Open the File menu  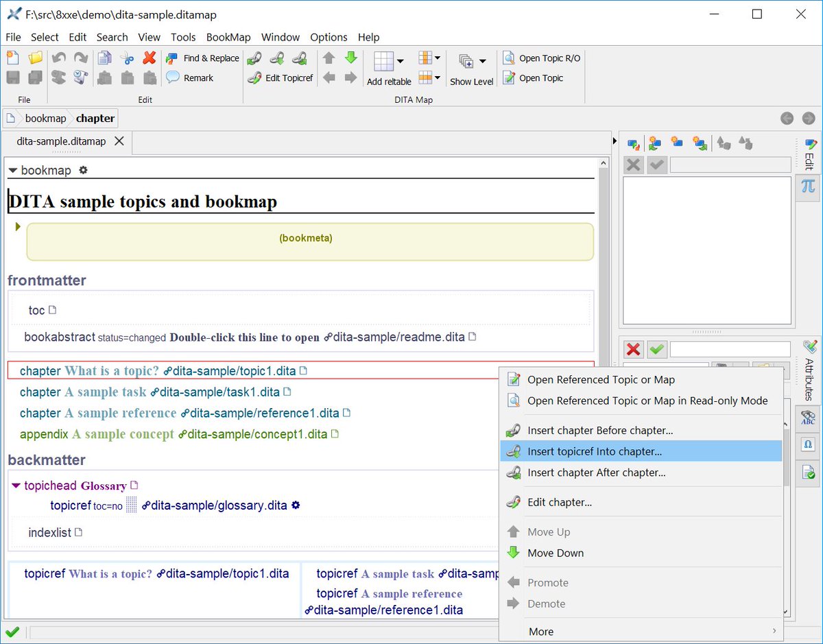13,37
